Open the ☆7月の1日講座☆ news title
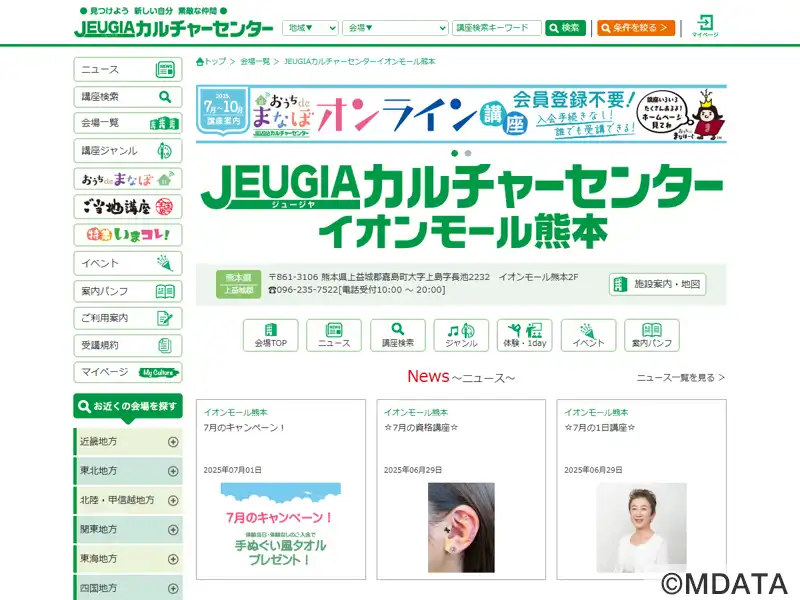This screenshot has height=600, width=800. (599, 428)
